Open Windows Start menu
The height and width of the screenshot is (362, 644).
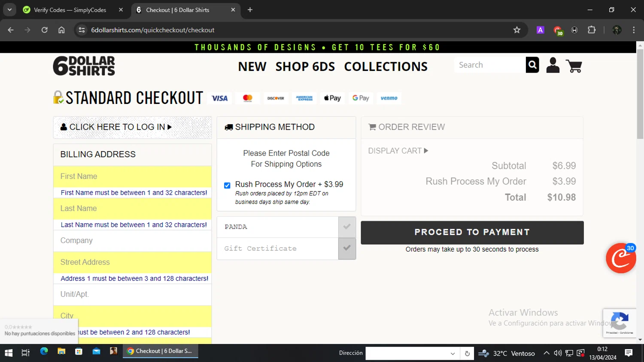pos(9,353)
